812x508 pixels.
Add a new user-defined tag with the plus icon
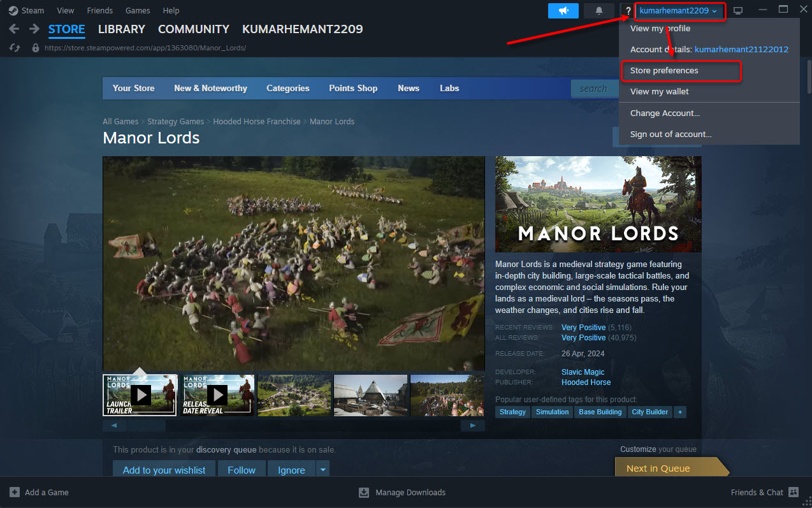pos(679,412)
